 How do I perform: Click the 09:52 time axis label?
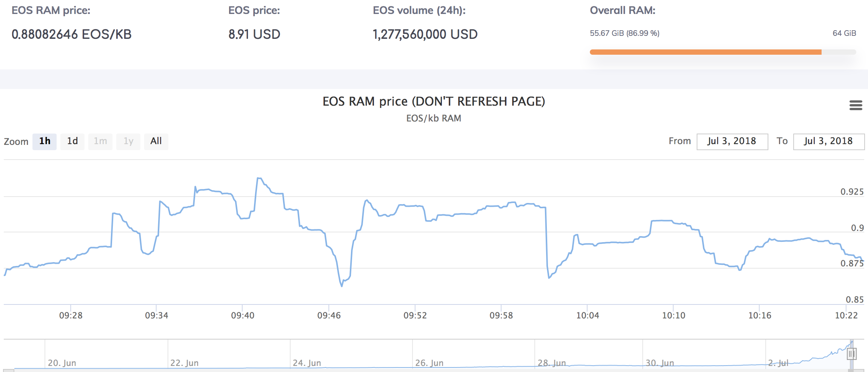[x=415, y=315]
